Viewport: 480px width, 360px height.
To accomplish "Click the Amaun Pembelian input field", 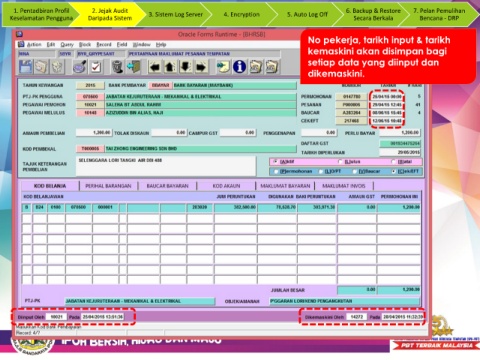I will click(x=94, y=133).
